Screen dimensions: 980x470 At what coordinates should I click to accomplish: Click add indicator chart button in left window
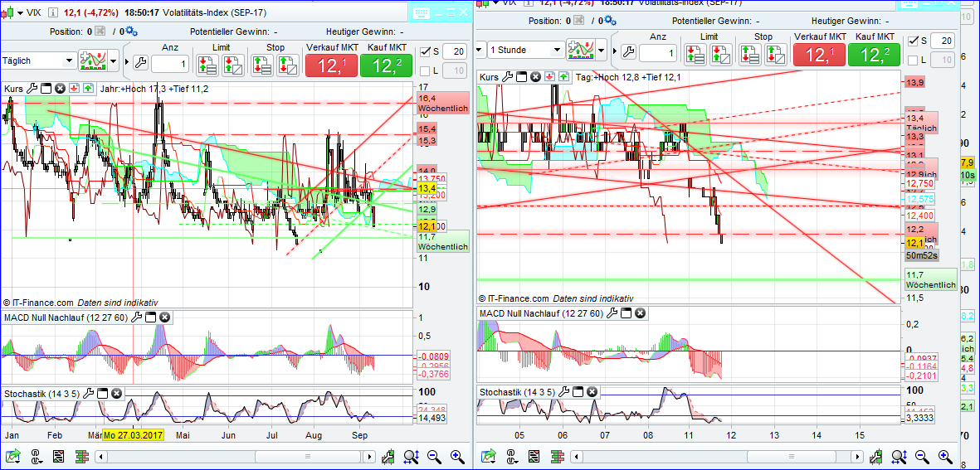click(93, 61)
